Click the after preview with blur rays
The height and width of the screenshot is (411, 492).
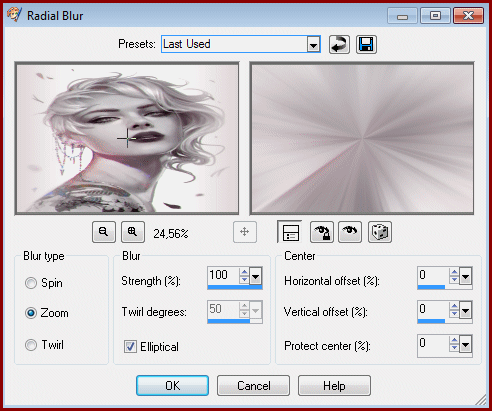(362, 138)
